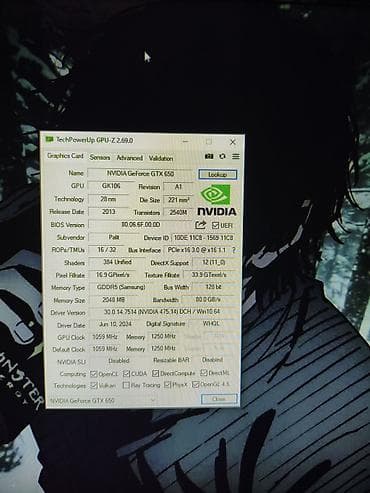This screenshot has width=370, height=493.
Task: Switch to the Graphics Card tab
Action: (65, 156)
